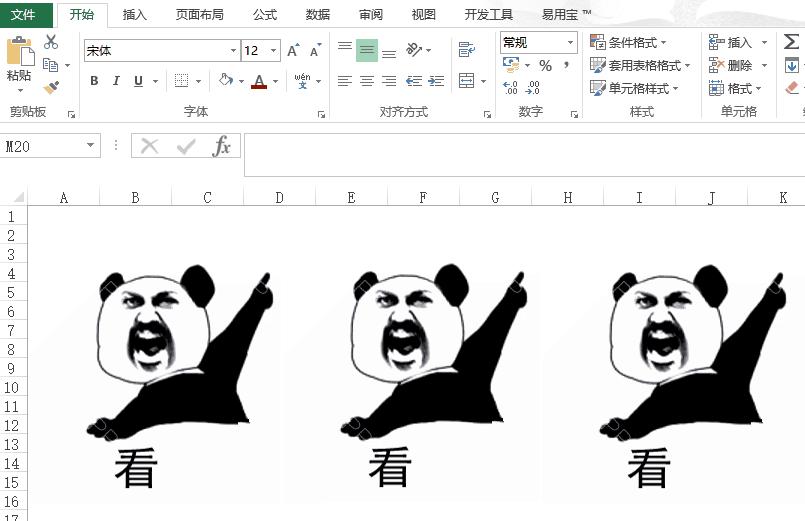Toggle middle vertical alignment
Viewport: 805px width, 521px height.
coord(367,50)
